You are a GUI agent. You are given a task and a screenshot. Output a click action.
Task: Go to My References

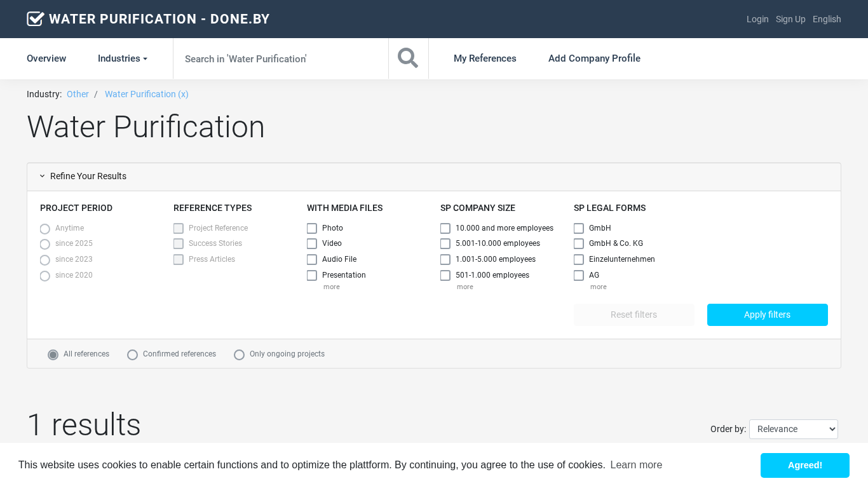[485, 58]
